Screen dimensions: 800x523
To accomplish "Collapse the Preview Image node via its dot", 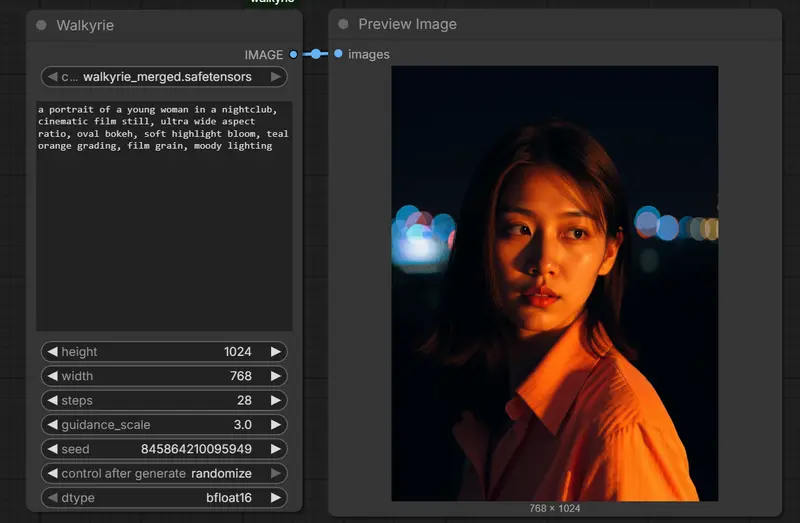I will [x=343, y=24].
